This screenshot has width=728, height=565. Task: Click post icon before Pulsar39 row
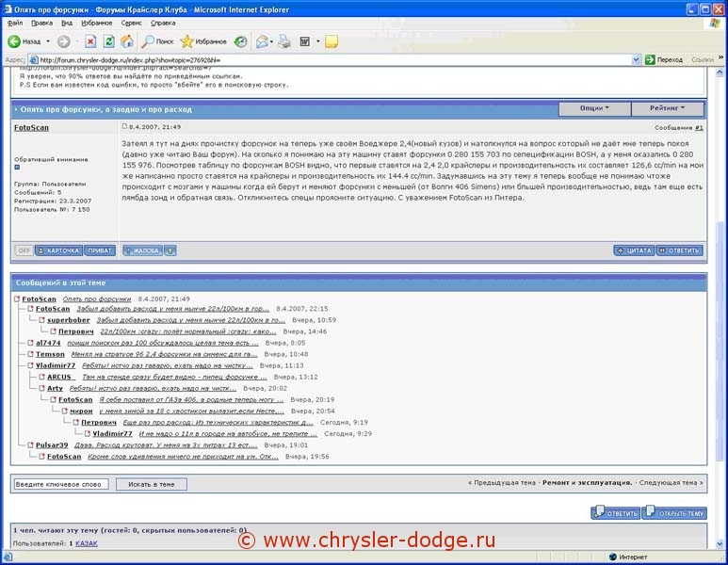(x=30, y=444)
